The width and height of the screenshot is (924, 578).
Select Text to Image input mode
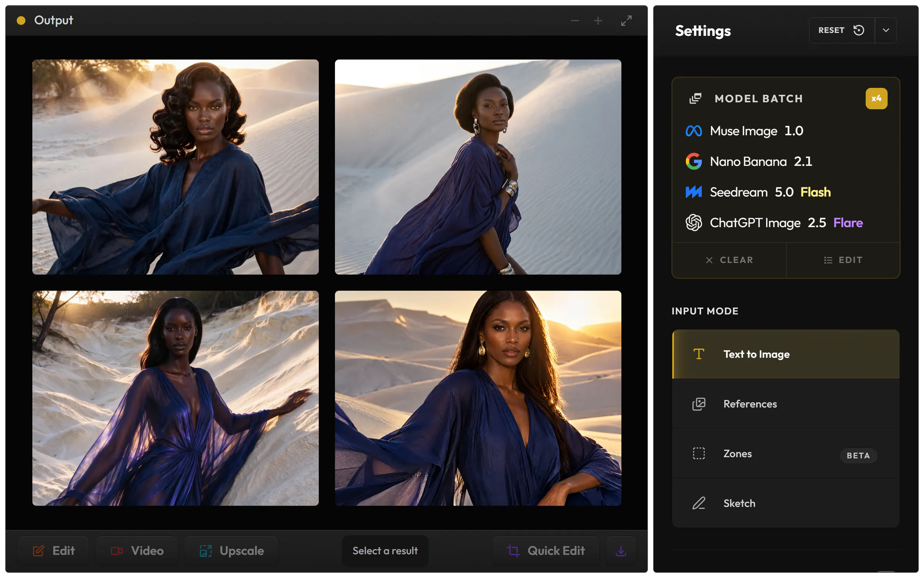point(786,354)
